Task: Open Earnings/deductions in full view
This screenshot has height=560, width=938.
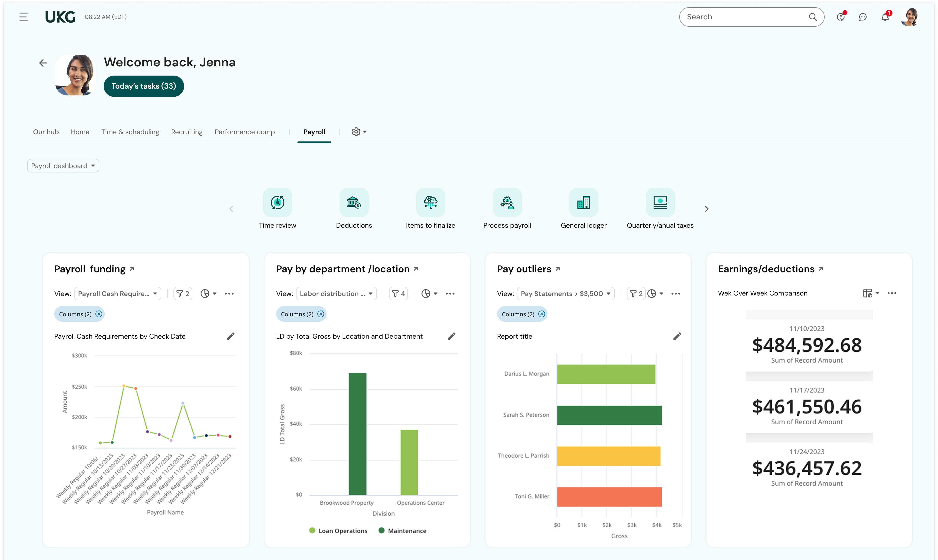Action: click(821, 269)
